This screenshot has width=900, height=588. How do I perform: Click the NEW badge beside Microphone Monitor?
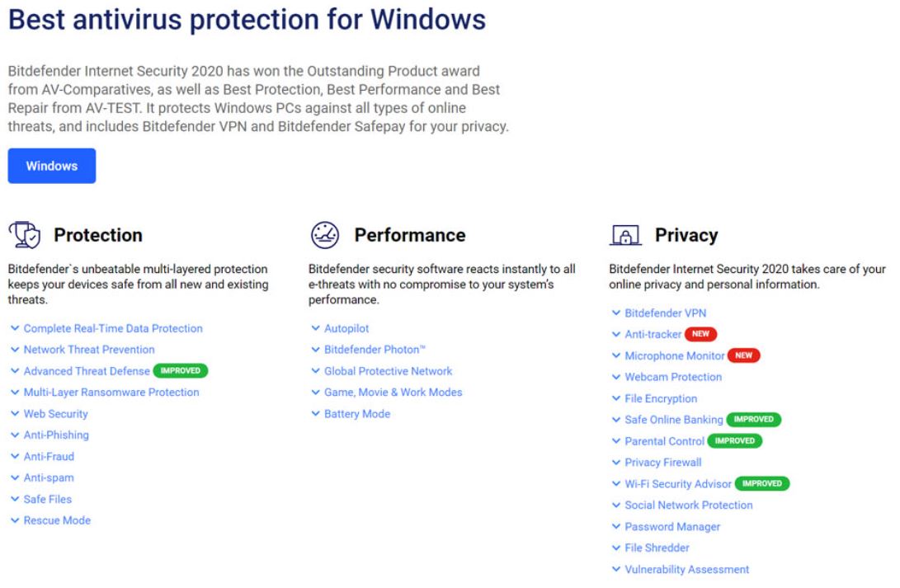[744, 355]
